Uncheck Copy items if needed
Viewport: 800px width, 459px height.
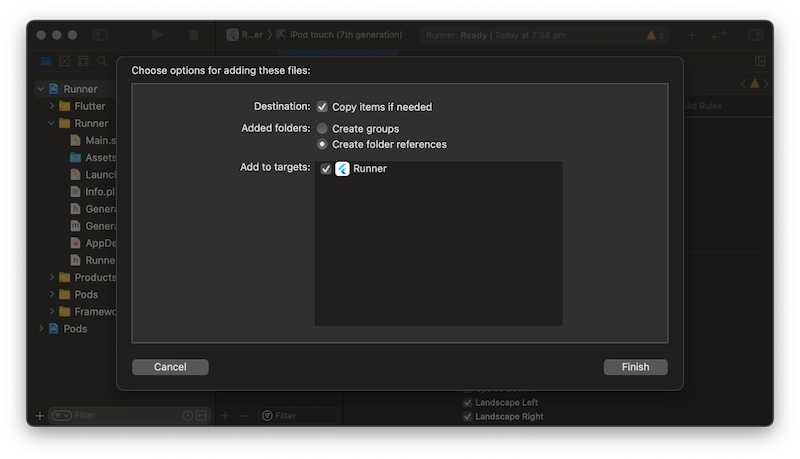tap(322, 106)
